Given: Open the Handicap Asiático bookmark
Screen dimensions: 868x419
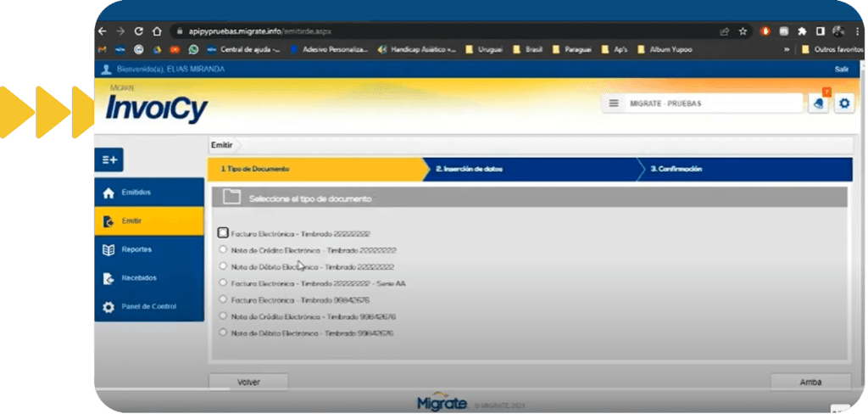Looking at the screenshot, I should [417, 49].
